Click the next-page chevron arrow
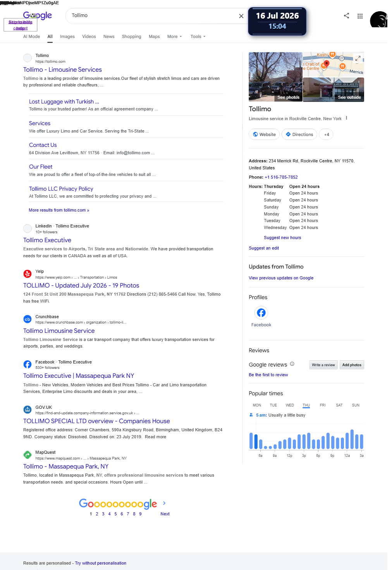The height and width of the screenshot is (570, 392). 164,503
